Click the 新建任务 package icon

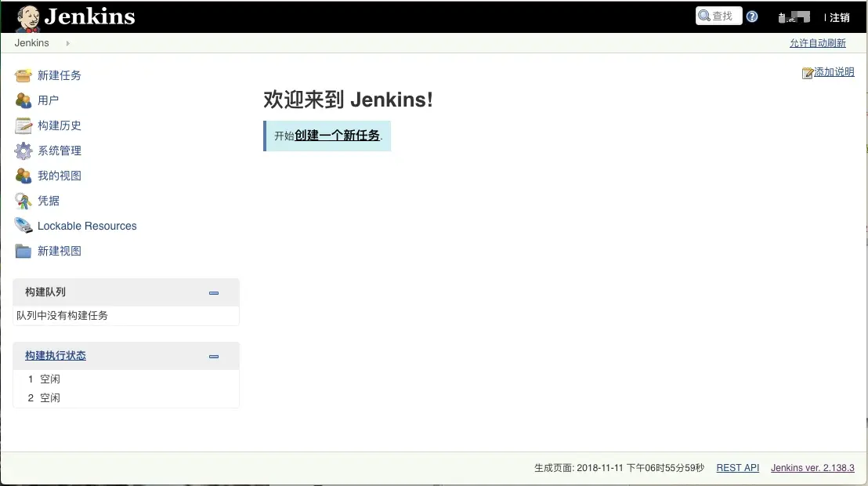[24, 75]
